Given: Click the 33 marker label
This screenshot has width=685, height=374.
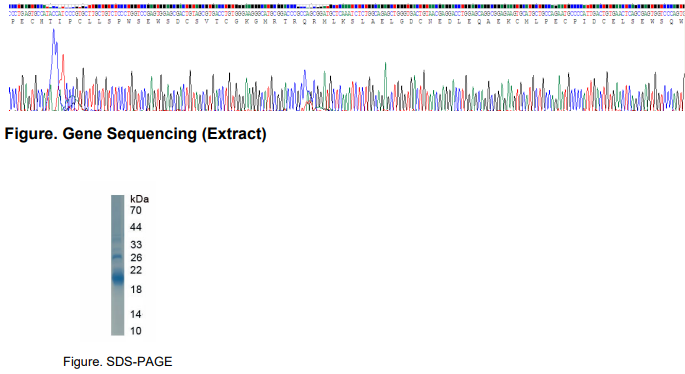Looking at the screenshot, I should [x=136, y=245].
